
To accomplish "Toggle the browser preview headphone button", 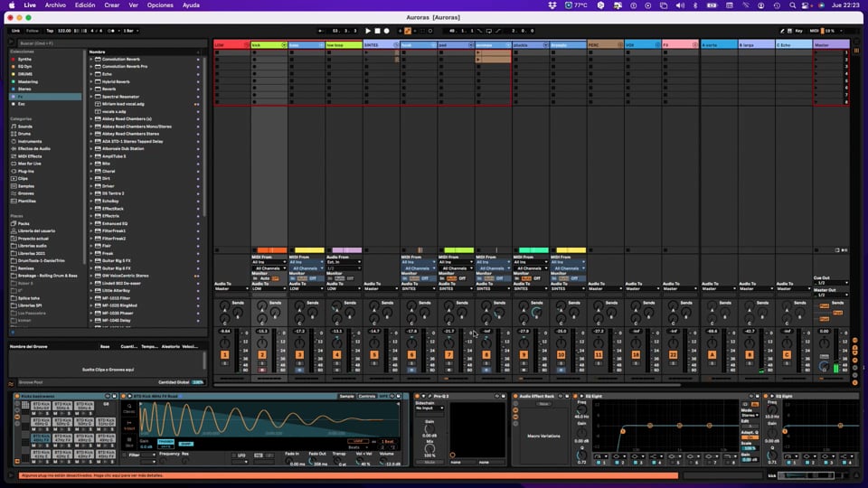I will (x=12, y=333).
